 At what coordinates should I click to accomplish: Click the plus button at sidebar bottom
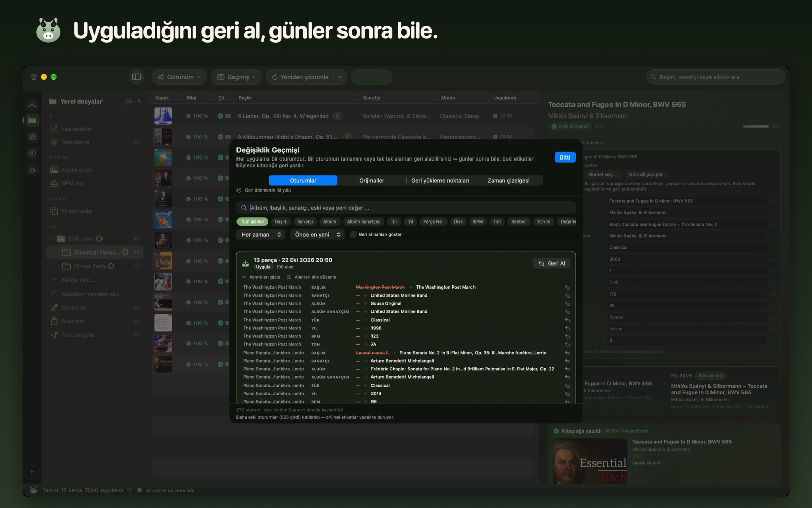(x=32, y=472)
